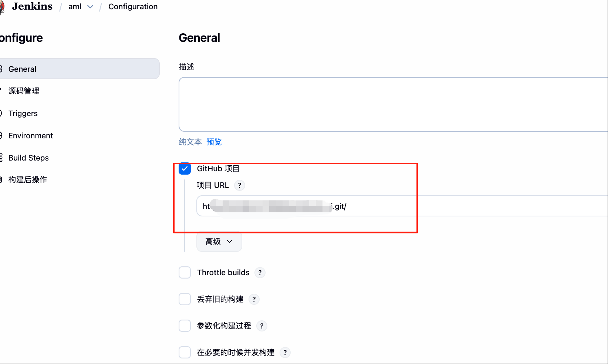Screen dimensions: 608x364
Task: Enable 在必要的时候并发构建 checkbox
Action: 185,353
